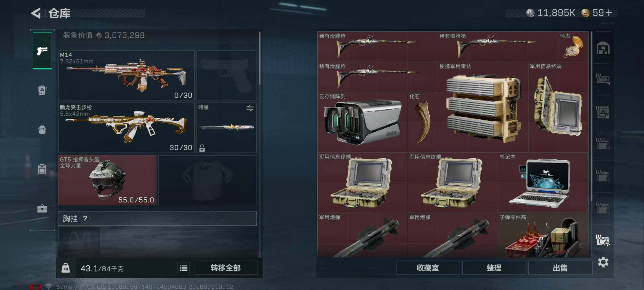The height and width of the screenshot is (290, 644).
Task: Open the 收藏室 collection room
Action: 428,268
